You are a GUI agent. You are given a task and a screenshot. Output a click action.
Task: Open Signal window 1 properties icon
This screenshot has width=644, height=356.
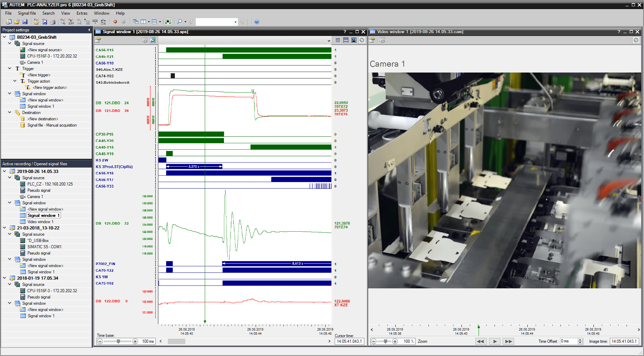tap(98, 40)
